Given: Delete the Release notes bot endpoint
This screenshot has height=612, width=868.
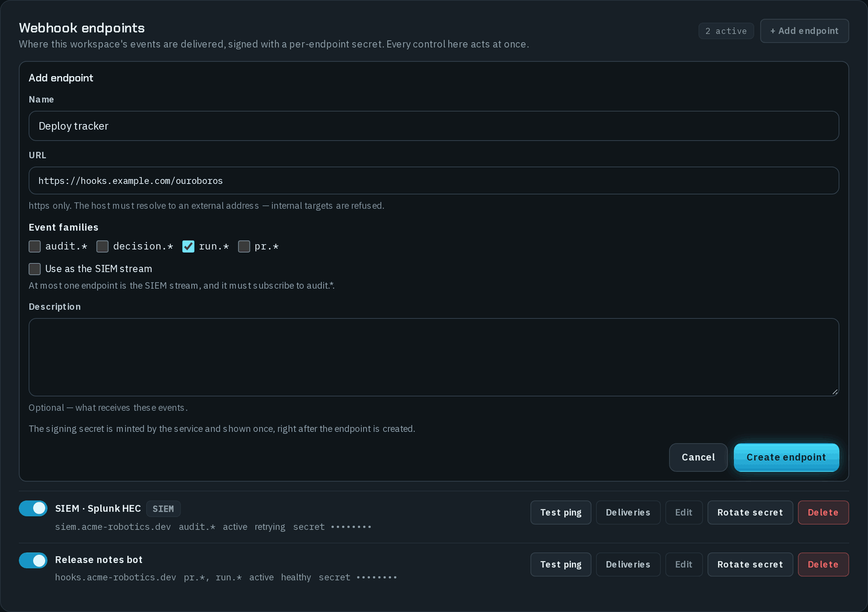Looking at the screenshot, I should 823,564.
